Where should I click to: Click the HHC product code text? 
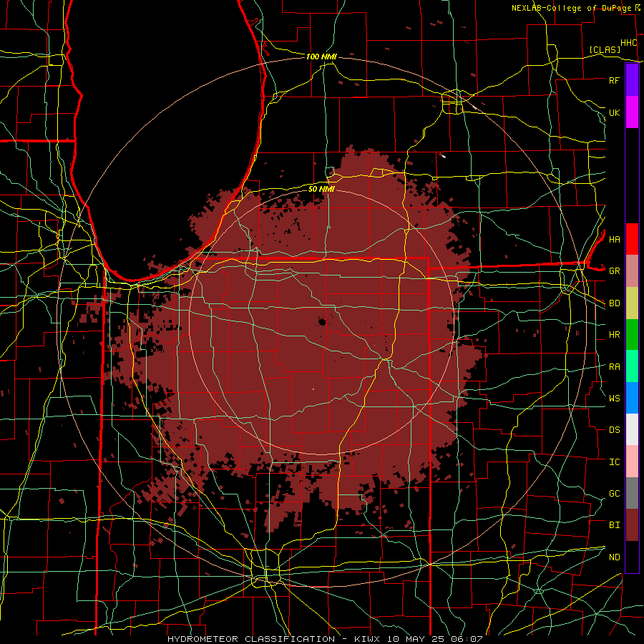[628, 43]
